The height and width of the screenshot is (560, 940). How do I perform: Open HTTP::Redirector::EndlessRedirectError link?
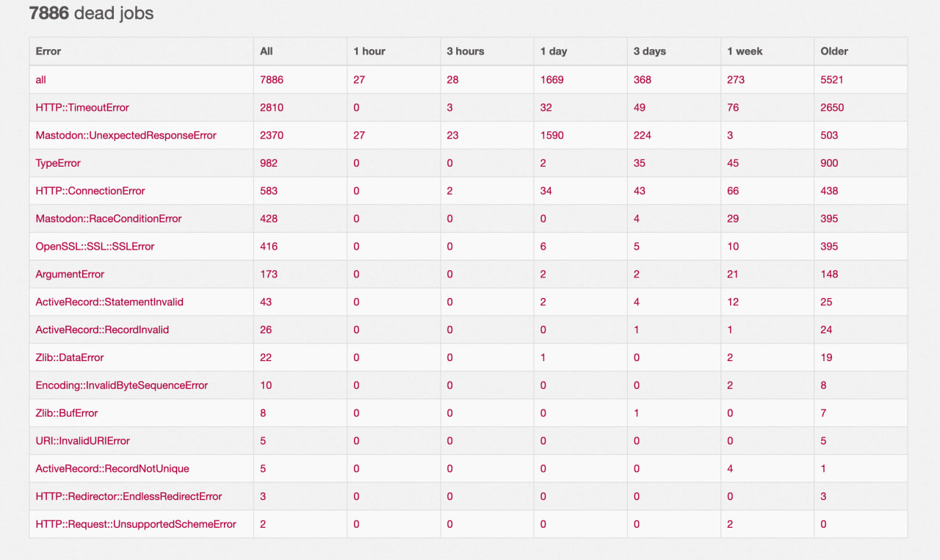(129, 496)
